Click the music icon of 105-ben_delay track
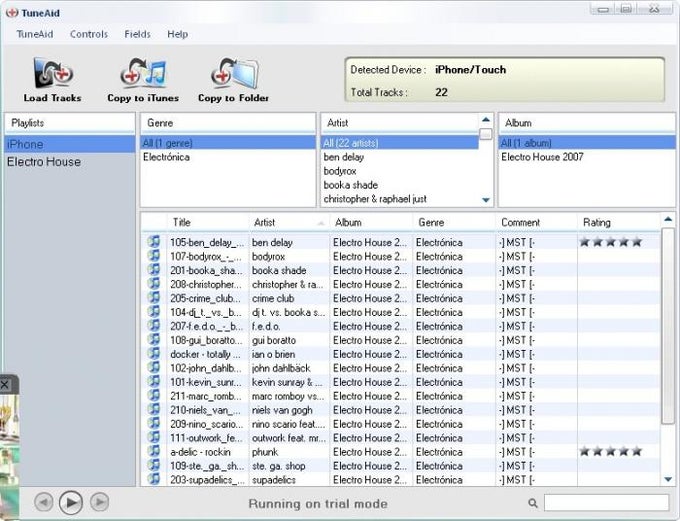 tap(154, 242)
